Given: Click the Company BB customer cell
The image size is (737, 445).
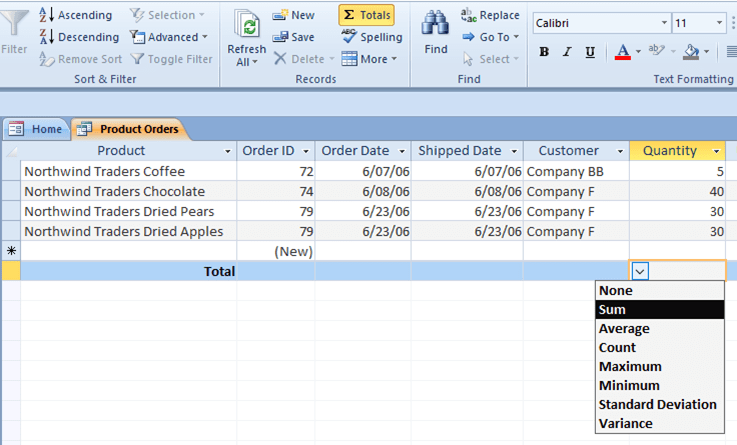Looking at the screenshot, I should tap(576, 171).
